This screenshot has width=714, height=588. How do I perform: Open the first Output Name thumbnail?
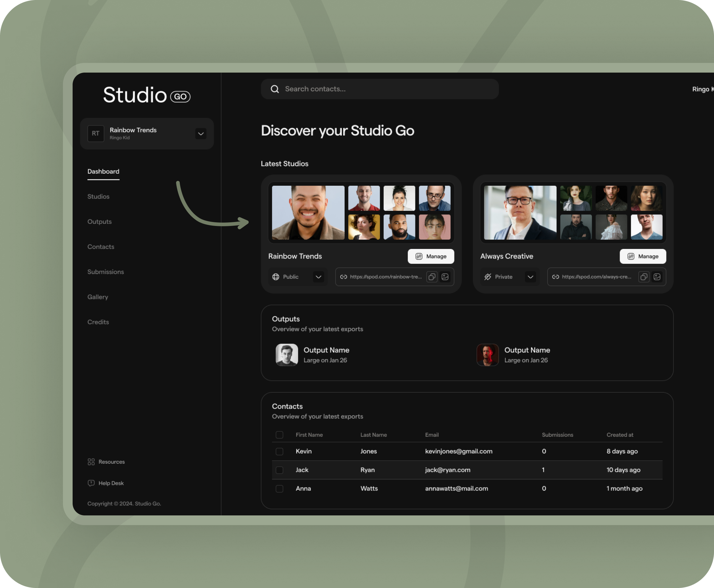(287, 354)
